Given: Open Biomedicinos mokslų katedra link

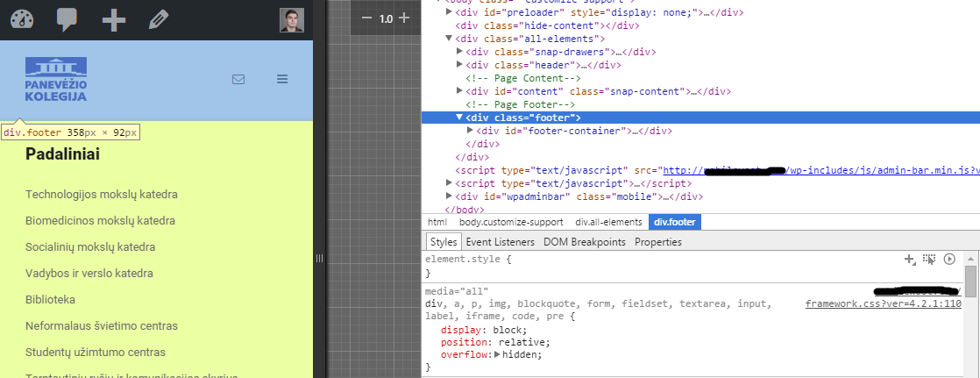Looking at the screenshot, I should point(100,221).
